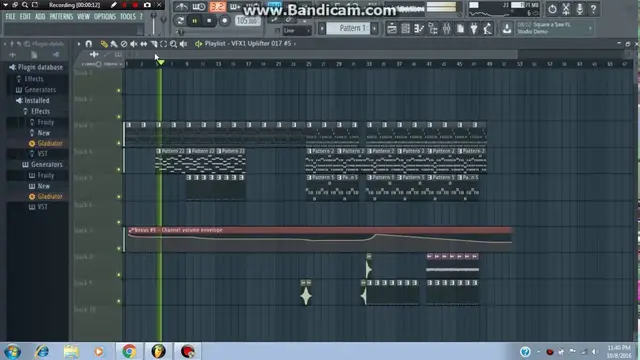Expand the Square a Saw hint panel arrow
The image size is (640, 360).
(590, 28)
